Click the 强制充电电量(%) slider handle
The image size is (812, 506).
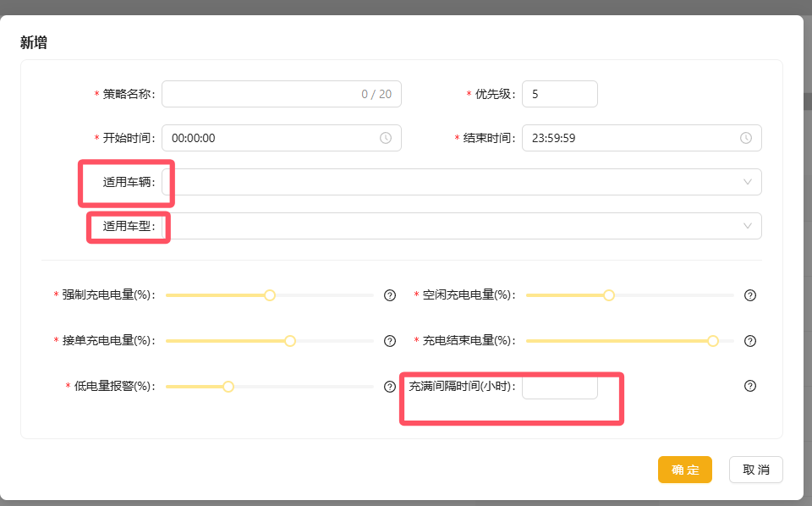[x=270, y=295]
